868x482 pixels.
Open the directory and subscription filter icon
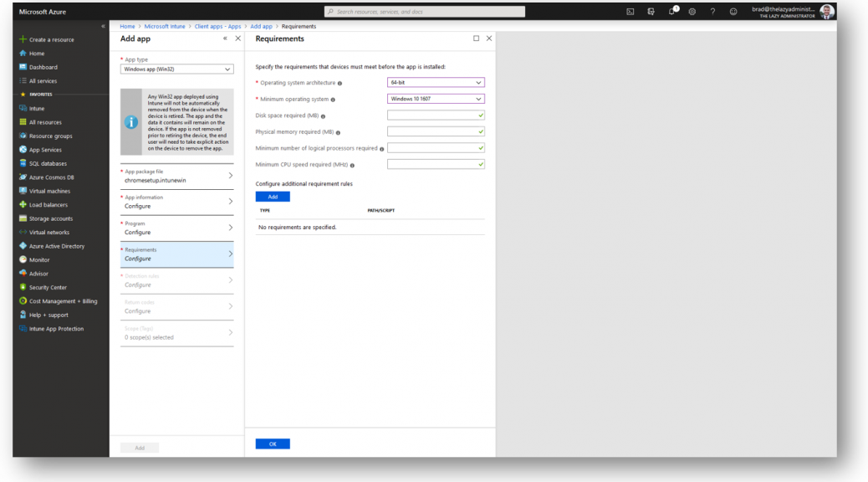(651, 12)
